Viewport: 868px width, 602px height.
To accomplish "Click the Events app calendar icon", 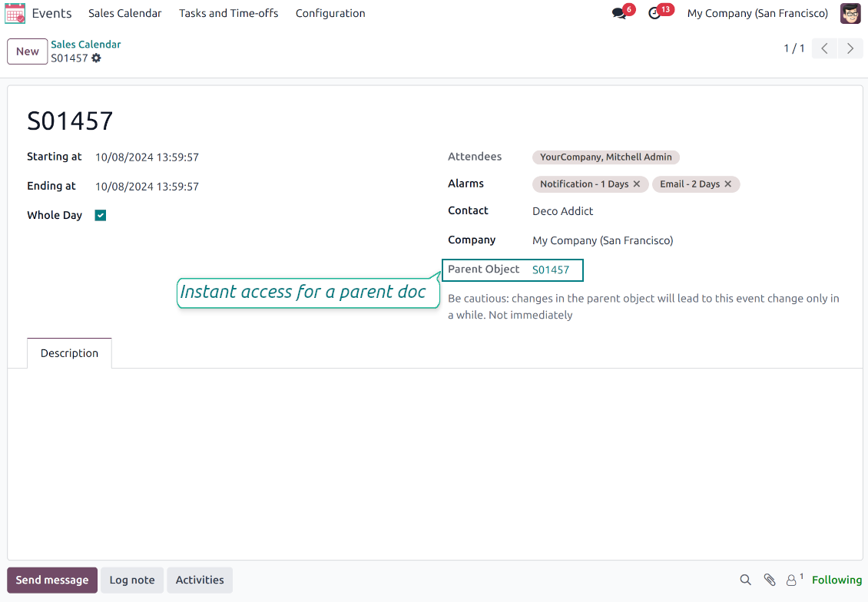I will point(15,13).
